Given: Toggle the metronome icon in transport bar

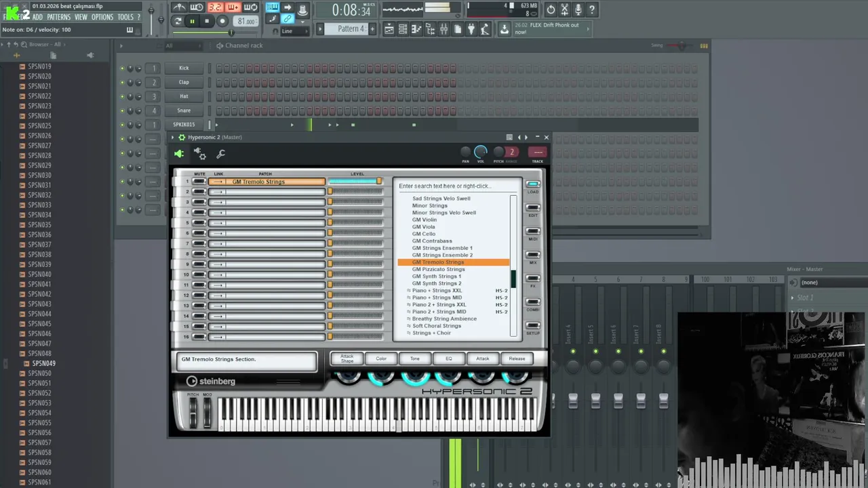Looking at the screenshot, I should (x=179, y=7).
